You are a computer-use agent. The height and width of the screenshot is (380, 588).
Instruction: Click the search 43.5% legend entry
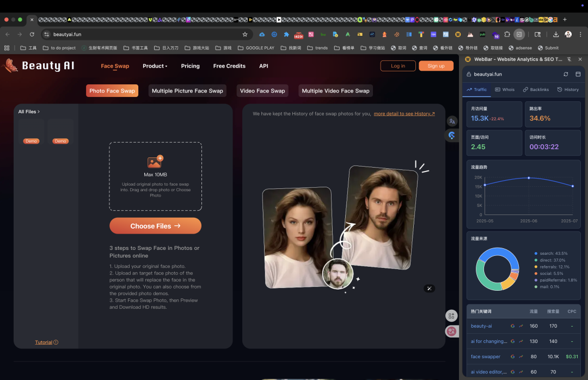(x=551, y=254)
